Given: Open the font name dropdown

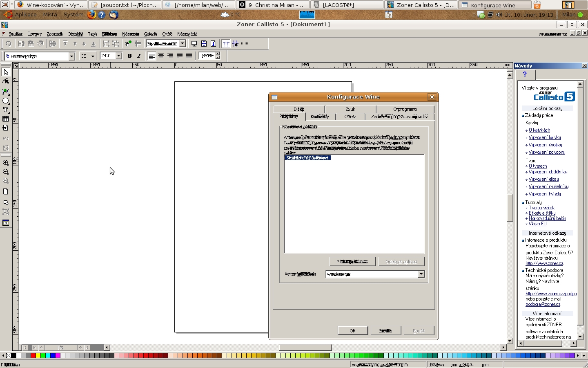Looking at the screenshot, I should click(72, 56).
